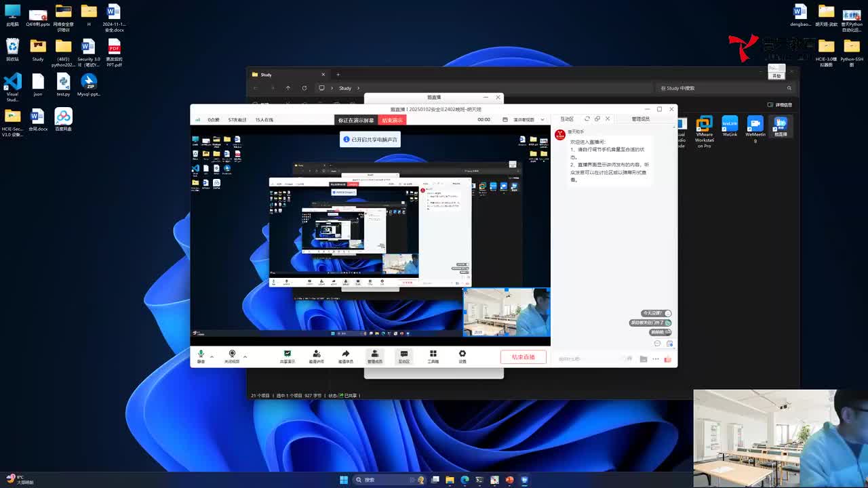The height and width of the screenshot is (488, 868).
Task: Open the chat more options ellipsis
Action: pos(655,359)
